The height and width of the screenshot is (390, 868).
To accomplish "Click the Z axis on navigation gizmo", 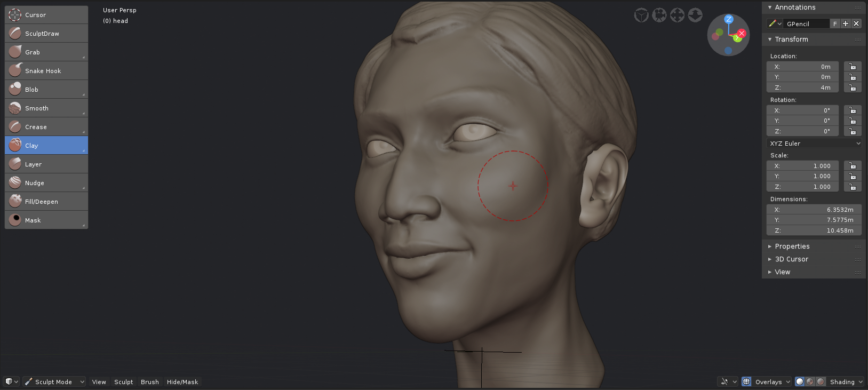I will (x=729, y=19).
